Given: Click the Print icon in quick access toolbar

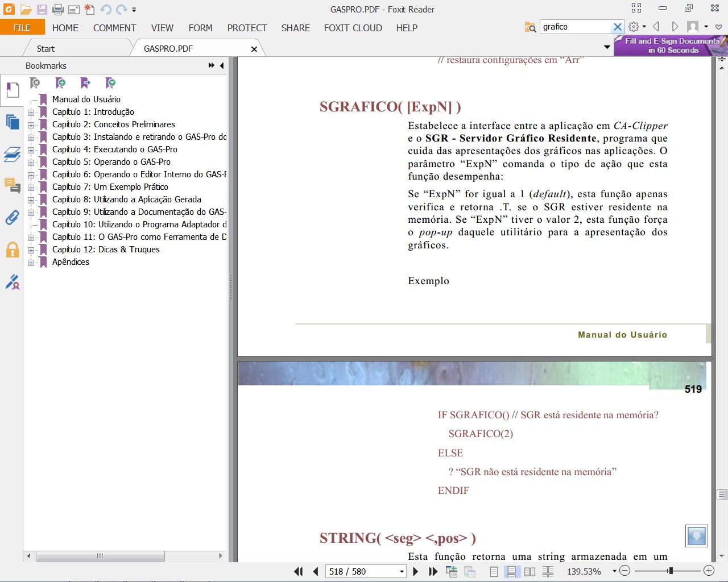Looking at the screenshot, I should tap(57, 9).
